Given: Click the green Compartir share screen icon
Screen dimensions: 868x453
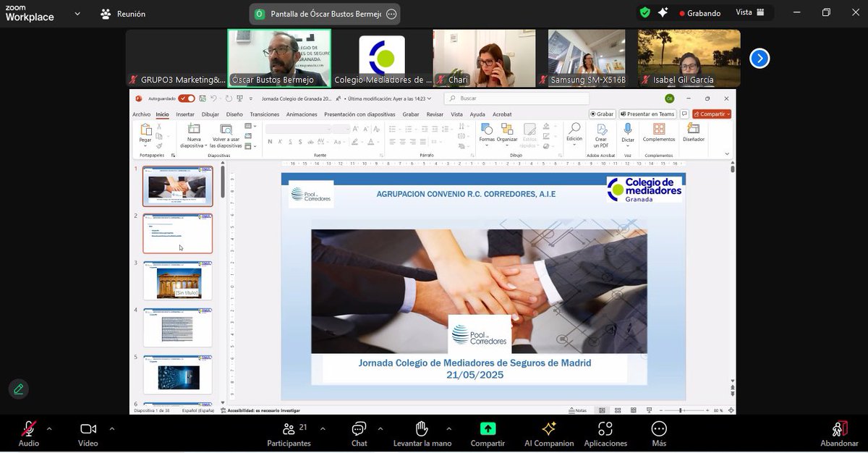Looking at the screenshot, I should 488,428.
